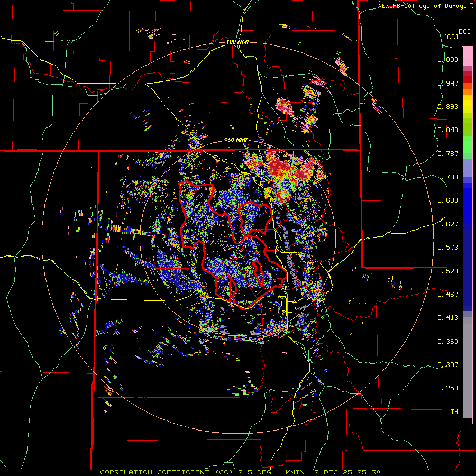476x476 pixels.
Task: Select the 0.520 scale value
Action: (x=448, y=271)
